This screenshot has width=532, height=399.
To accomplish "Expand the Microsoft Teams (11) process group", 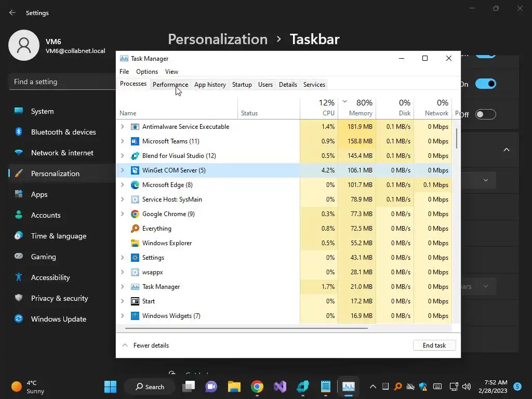I will 123,141.
